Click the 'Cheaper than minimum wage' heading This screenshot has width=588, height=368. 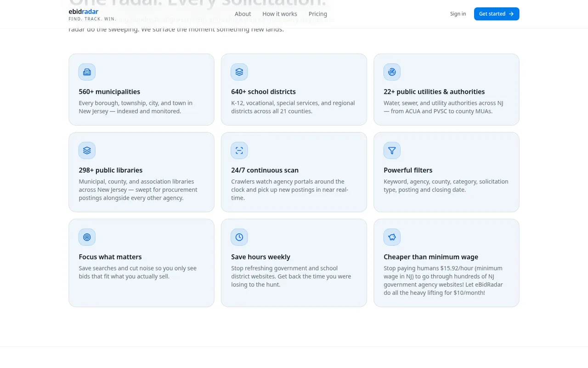pyautogui.click(x=431, y=257)
